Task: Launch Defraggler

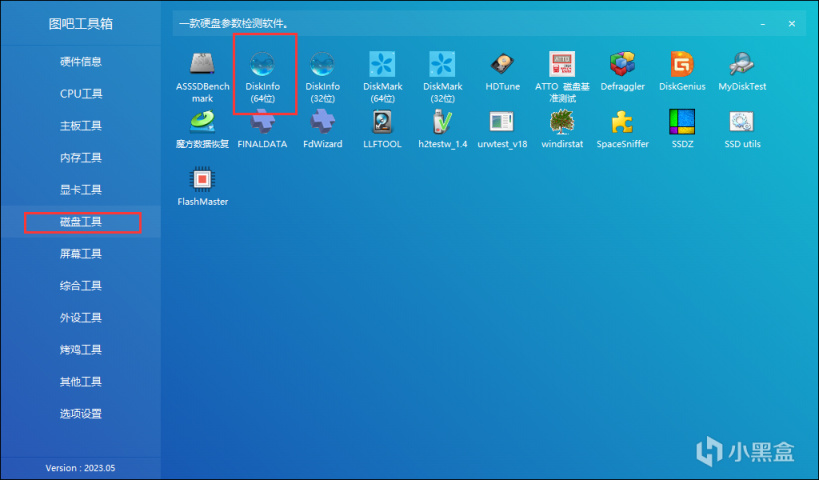Action: [622, 72]
